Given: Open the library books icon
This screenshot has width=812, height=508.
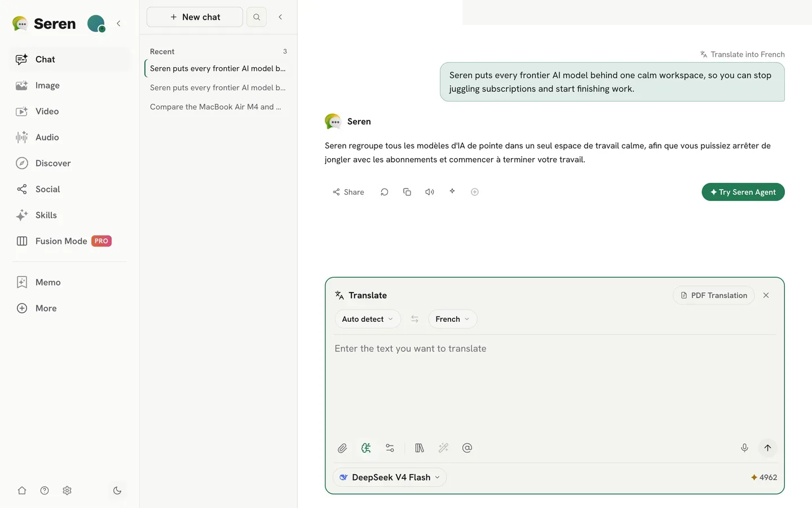Looking at the screenshot, I should tap(420, 448).
